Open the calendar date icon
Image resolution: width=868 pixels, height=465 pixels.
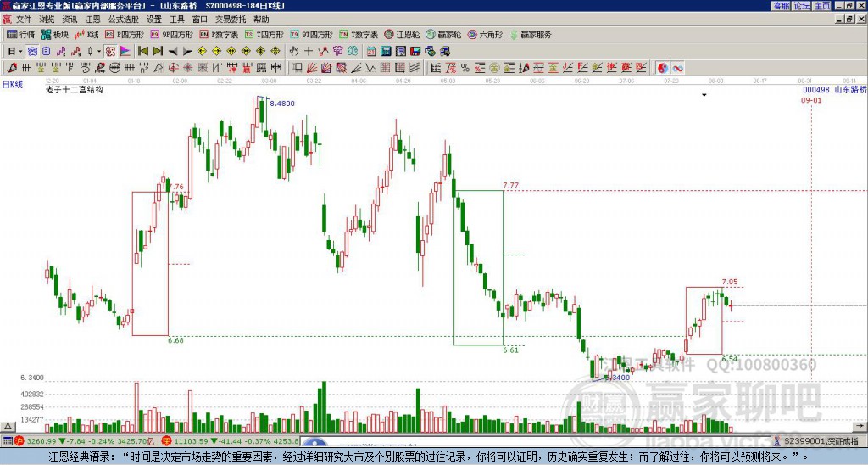[x=371, y=52]
